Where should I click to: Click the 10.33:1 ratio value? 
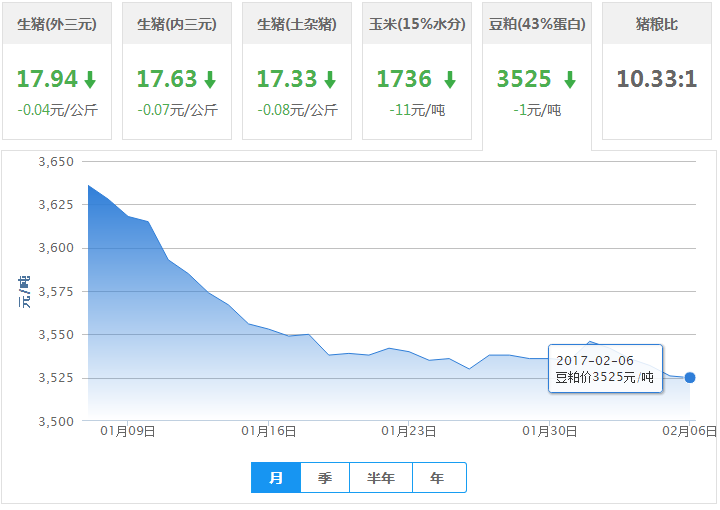pos(657,79)
